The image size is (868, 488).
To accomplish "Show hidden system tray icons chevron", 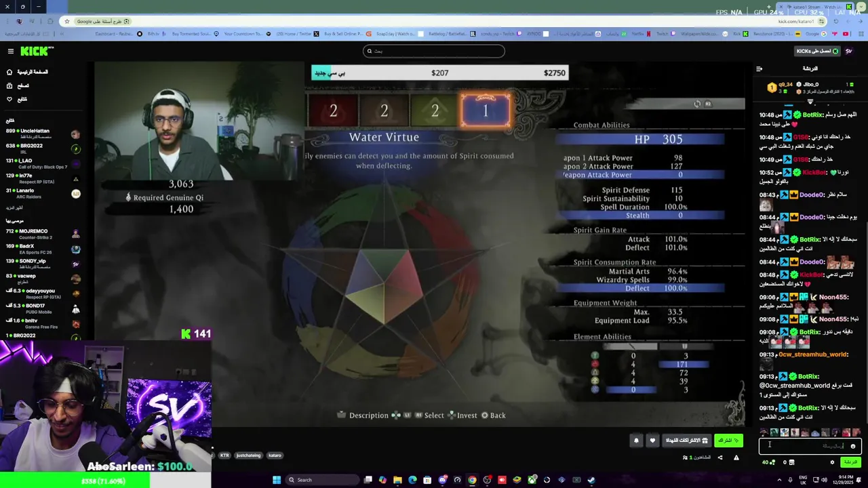I will pyautogui.click(x=779, y=480).
